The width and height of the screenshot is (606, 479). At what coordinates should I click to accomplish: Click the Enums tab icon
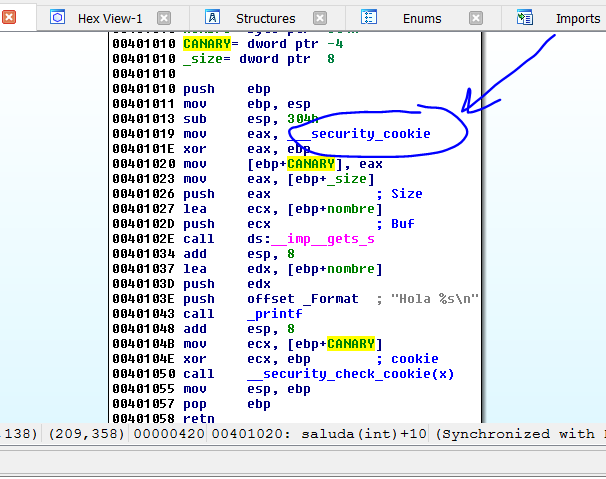[x=369, y=18]
